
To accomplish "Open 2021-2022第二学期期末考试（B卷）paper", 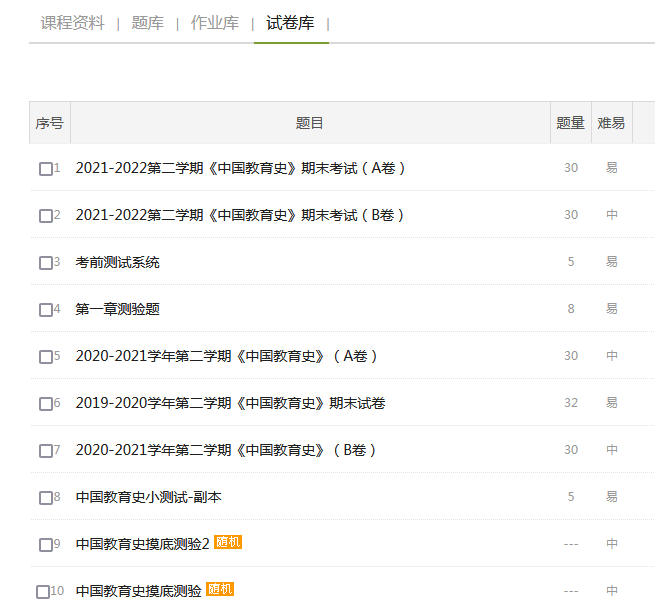I will pyautogui.click(x=241, y=215).
